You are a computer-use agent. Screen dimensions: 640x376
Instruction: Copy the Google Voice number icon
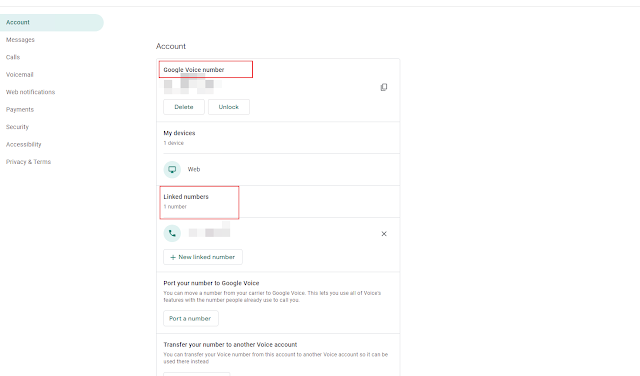pyautogui.click(x=384, y=87)
